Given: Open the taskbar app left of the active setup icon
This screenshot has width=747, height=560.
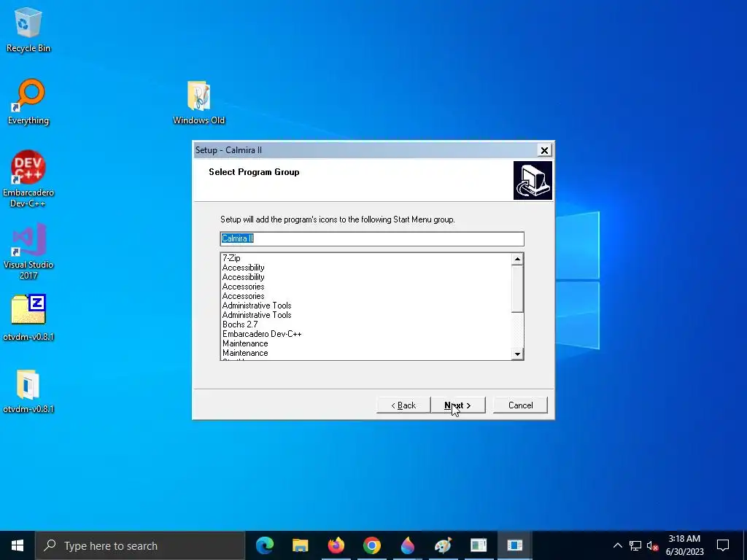Looking at the screenshot, I should pos(479,545).
